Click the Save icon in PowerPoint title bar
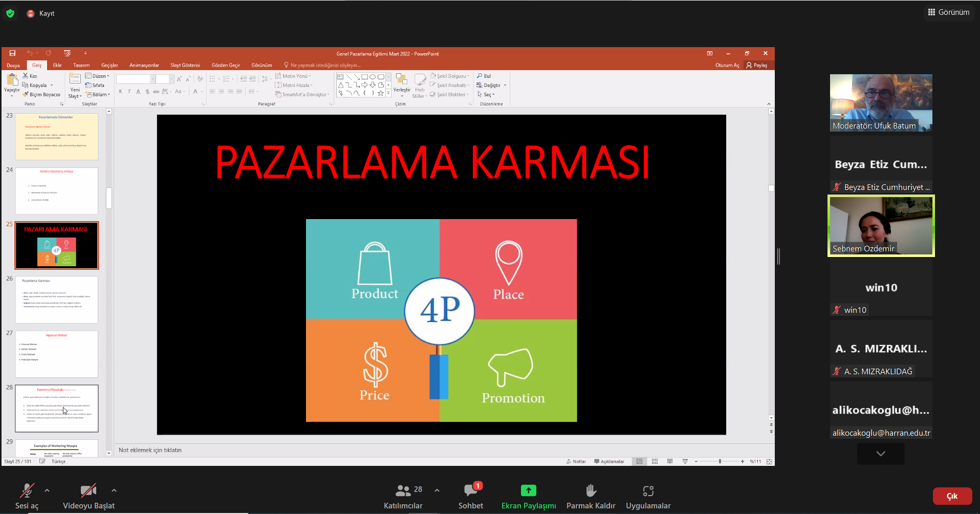Image resolution: width=980 pixels, height=514 pixels. pos(12,53)
